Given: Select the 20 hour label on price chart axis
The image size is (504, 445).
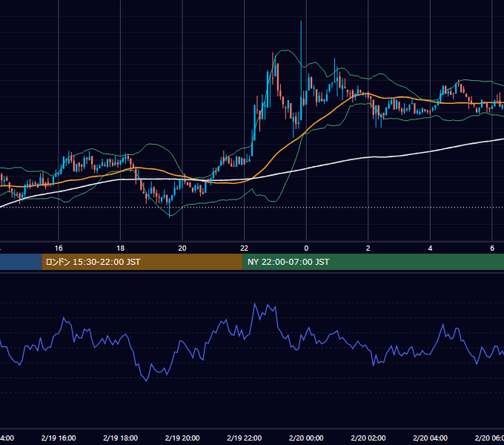Looking at the screenshot, I should pos(182,248).
